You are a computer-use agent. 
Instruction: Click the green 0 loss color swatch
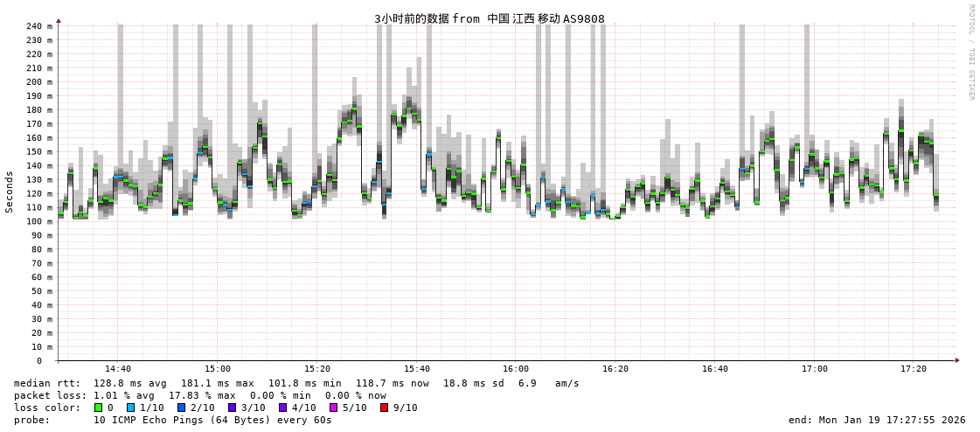(x=98, y=408)
